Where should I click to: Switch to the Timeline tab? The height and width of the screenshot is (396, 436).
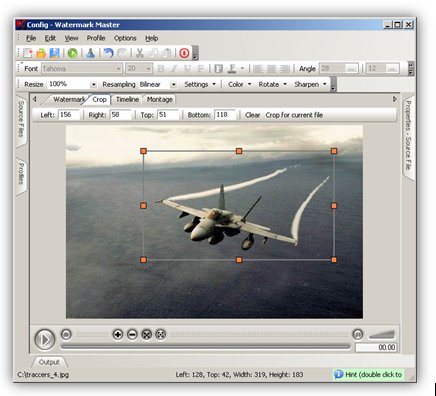(127, 99)
